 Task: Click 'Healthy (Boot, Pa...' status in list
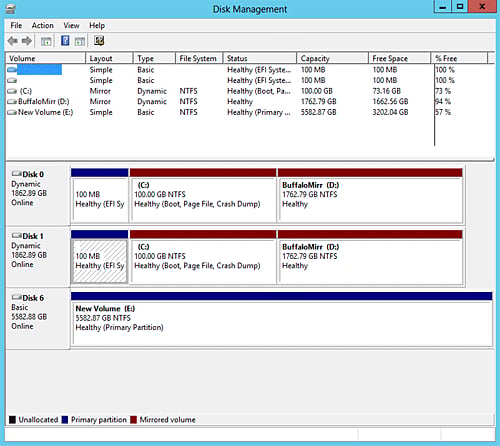click(x=259, y=91)
